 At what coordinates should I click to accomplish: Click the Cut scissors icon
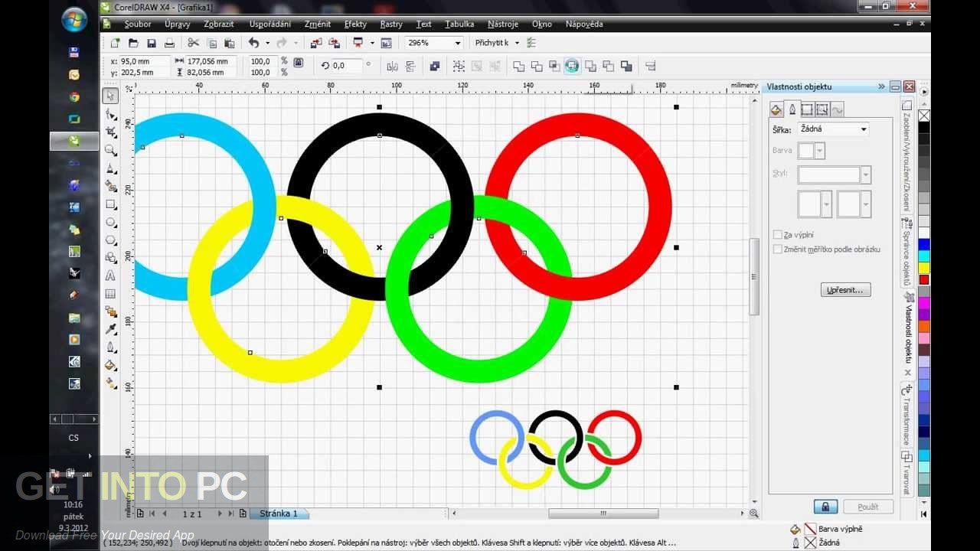(x=193, y=43)
